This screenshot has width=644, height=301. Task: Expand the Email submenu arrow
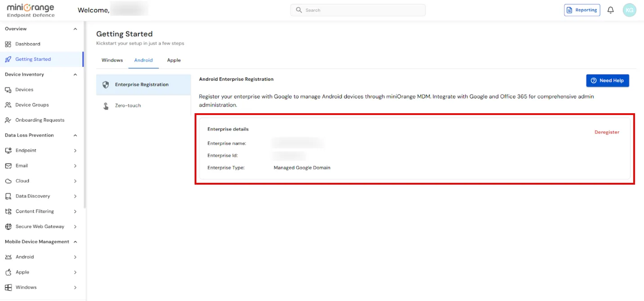pyautogui.click(x=75, y=166)
